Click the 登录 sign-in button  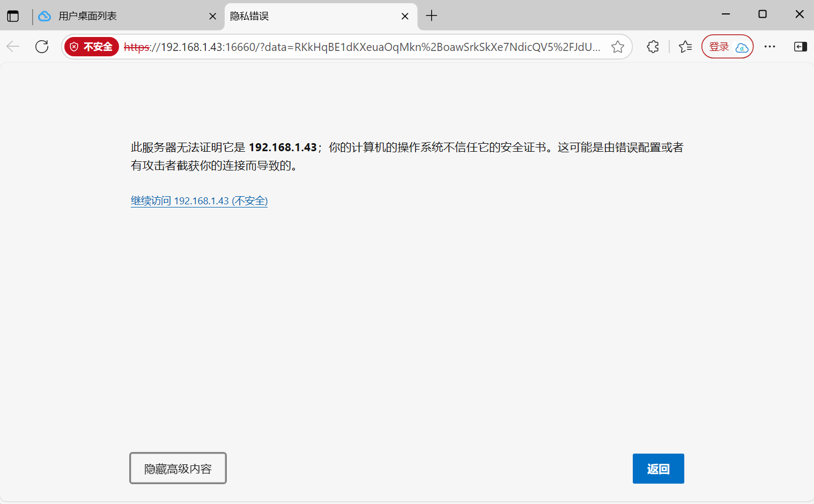727,47
